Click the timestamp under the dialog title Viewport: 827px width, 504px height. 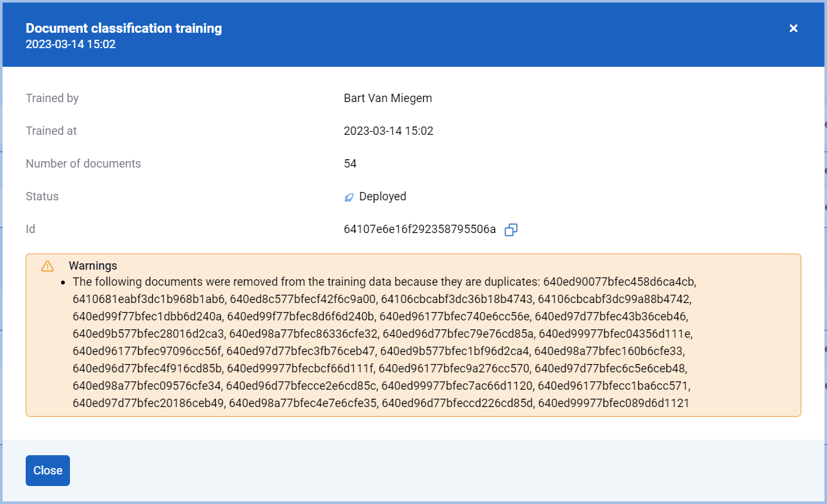coord(71,44)
